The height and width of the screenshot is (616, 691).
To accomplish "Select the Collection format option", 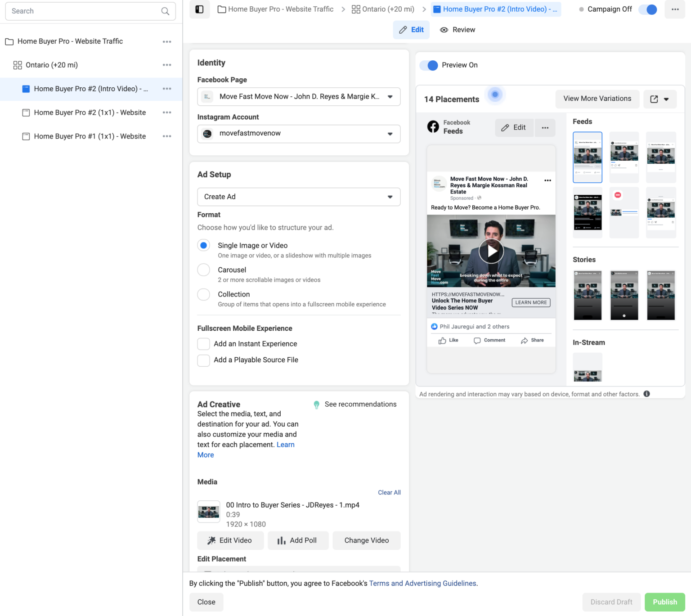I will pyautogui.click(x=204, y=294).
